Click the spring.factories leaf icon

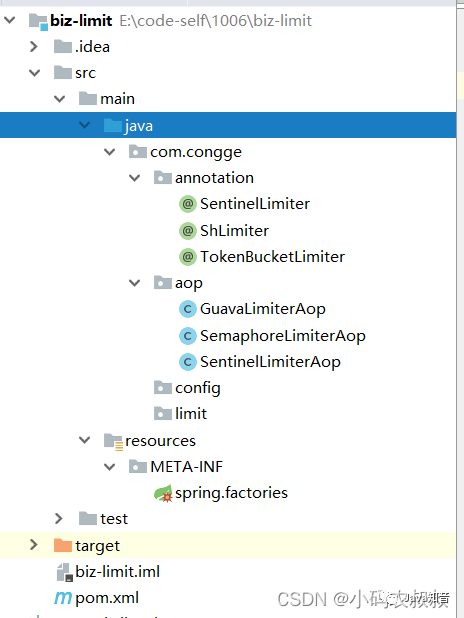pyautogui.click(x=163, y=493)
